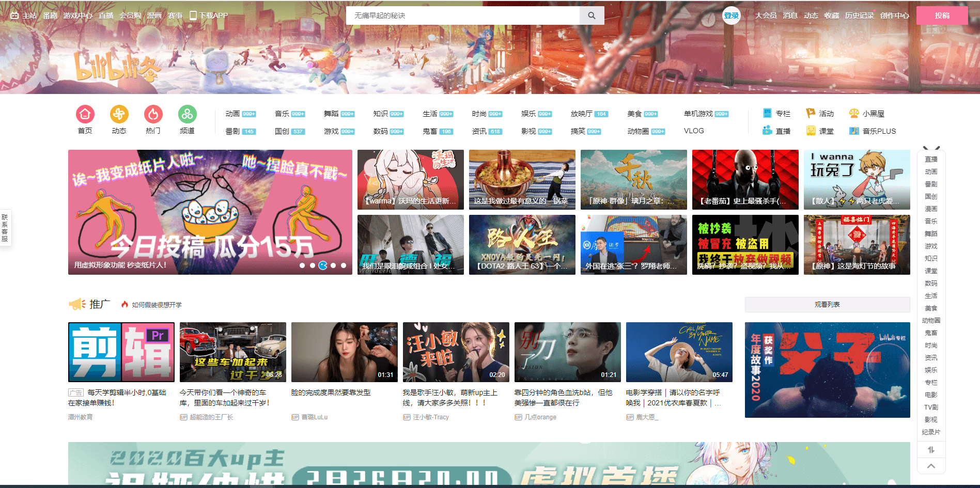
Task: Open the 课堂 classroom icon
Action: [x=811, y=131]
